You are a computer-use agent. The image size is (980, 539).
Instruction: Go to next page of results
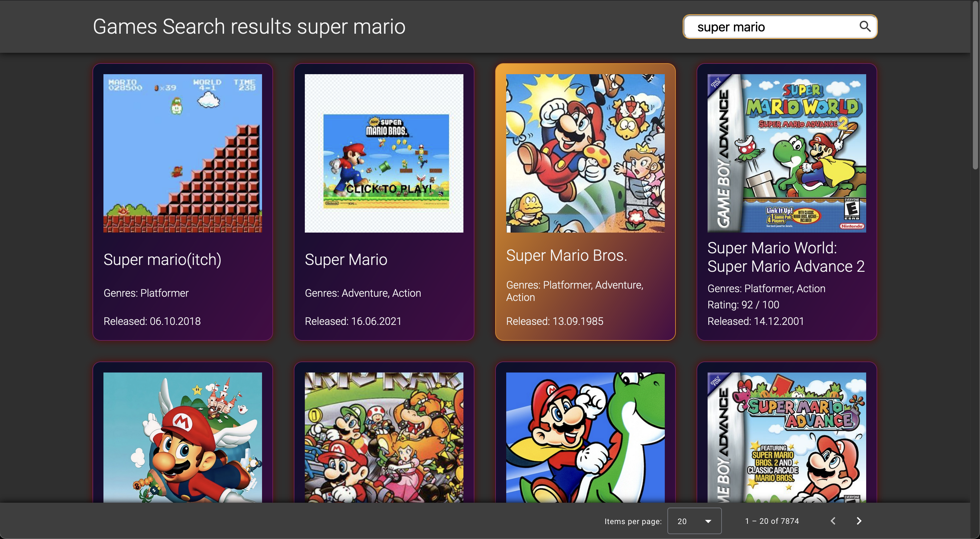coord(859,521)
